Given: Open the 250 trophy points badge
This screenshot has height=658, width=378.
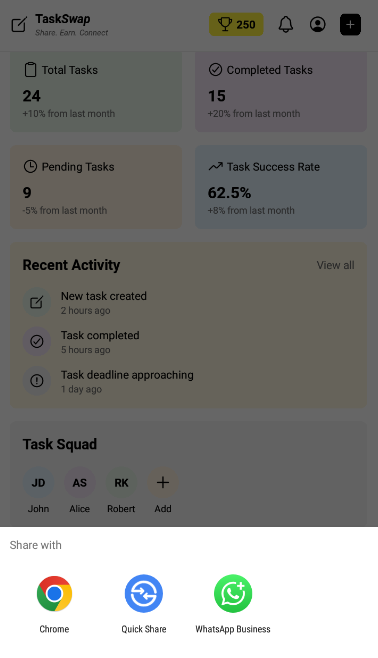Looking at the screenshot, I should click(x=236, y=24).
